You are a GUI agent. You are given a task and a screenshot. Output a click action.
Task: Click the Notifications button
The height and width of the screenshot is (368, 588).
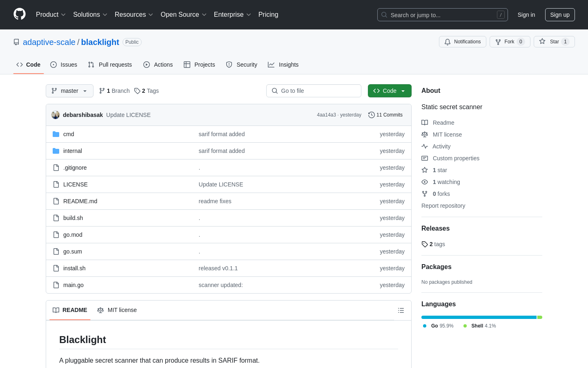463,42
